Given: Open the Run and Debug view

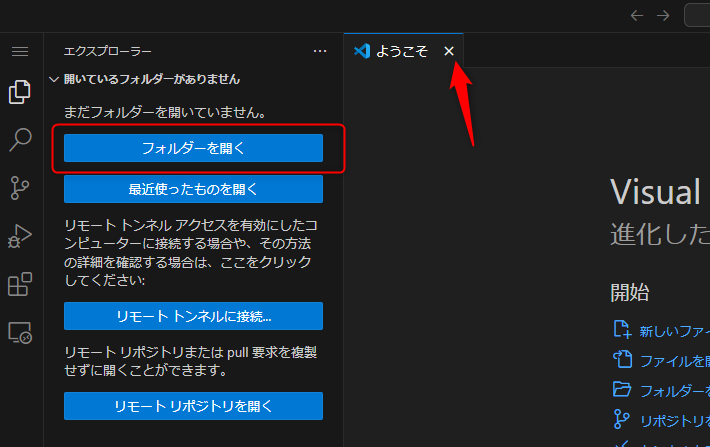Looking at the screenshot, I should pos(20,236).
